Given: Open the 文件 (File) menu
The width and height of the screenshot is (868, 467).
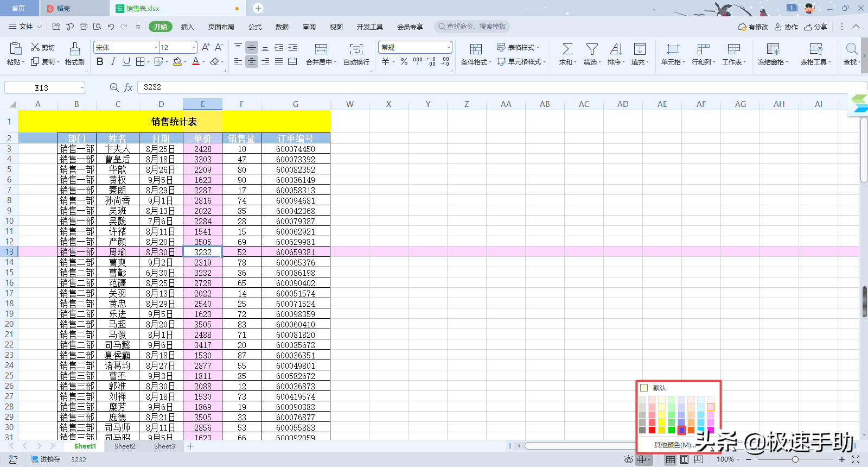Looking at the screenshot, I should [x=25, y=27].
